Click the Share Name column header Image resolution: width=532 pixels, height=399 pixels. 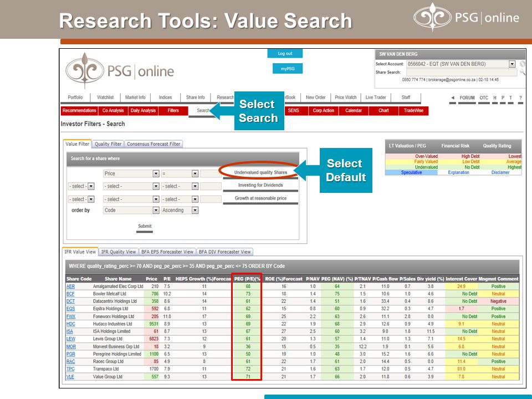tap(118, 279)
